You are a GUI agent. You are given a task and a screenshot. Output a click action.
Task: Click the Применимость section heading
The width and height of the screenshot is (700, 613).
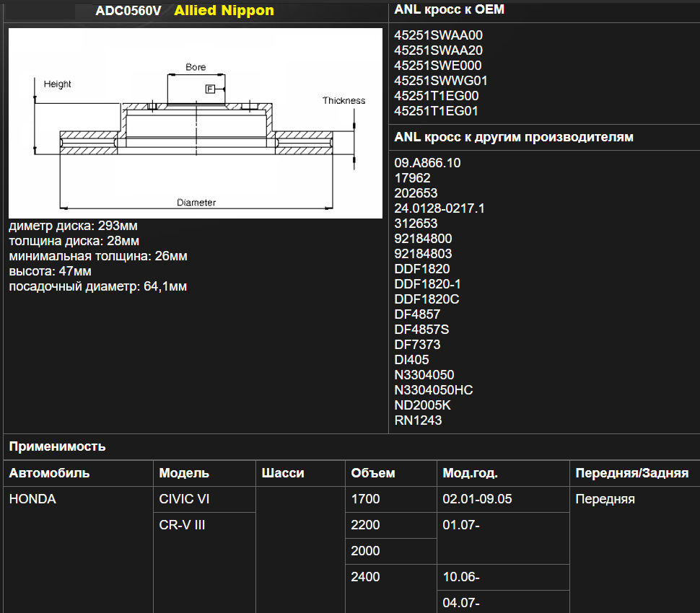57,446
